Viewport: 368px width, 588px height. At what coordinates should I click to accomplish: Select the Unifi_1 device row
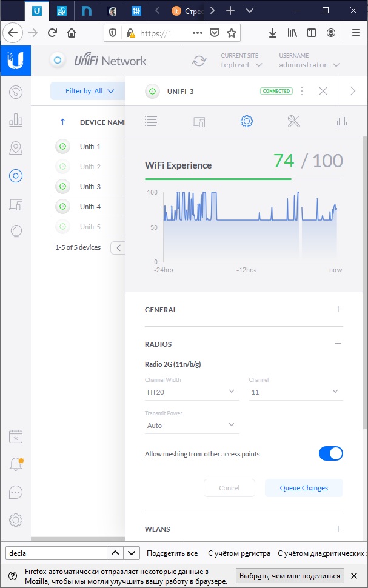click(x=87, y=146)
